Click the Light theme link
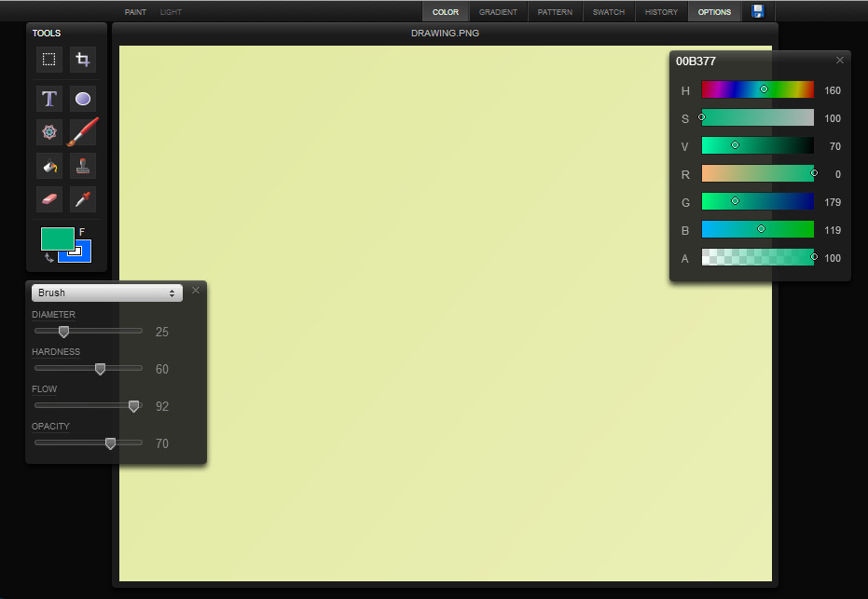This screenshot has width=868, height=599. [171, 12]
